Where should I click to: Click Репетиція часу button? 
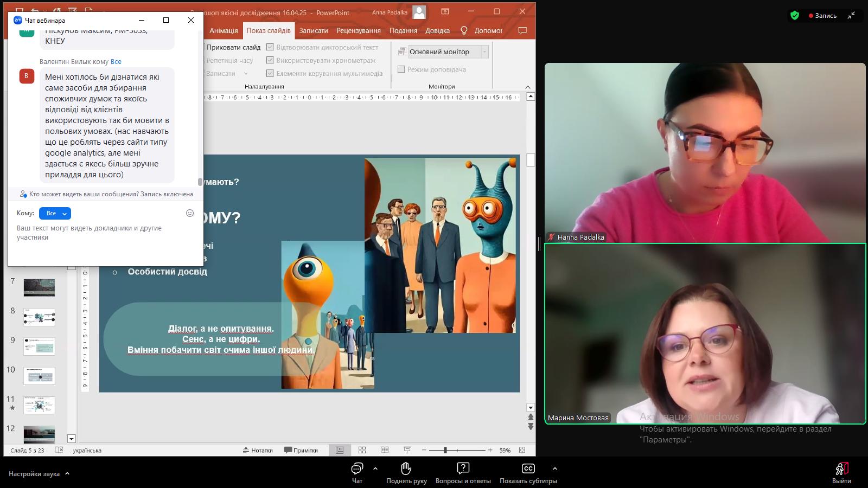[229, 60]
